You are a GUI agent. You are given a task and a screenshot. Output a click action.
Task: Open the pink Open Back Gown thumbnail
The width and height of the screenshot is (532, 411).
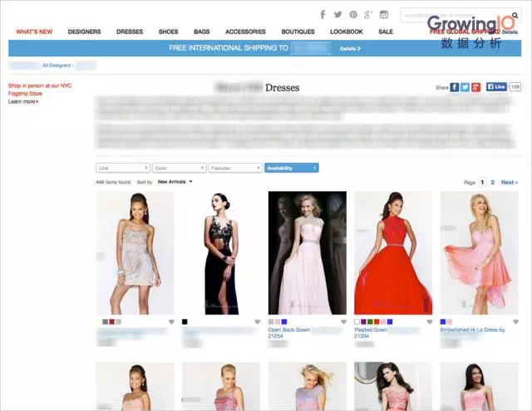(x=308, y=252)
